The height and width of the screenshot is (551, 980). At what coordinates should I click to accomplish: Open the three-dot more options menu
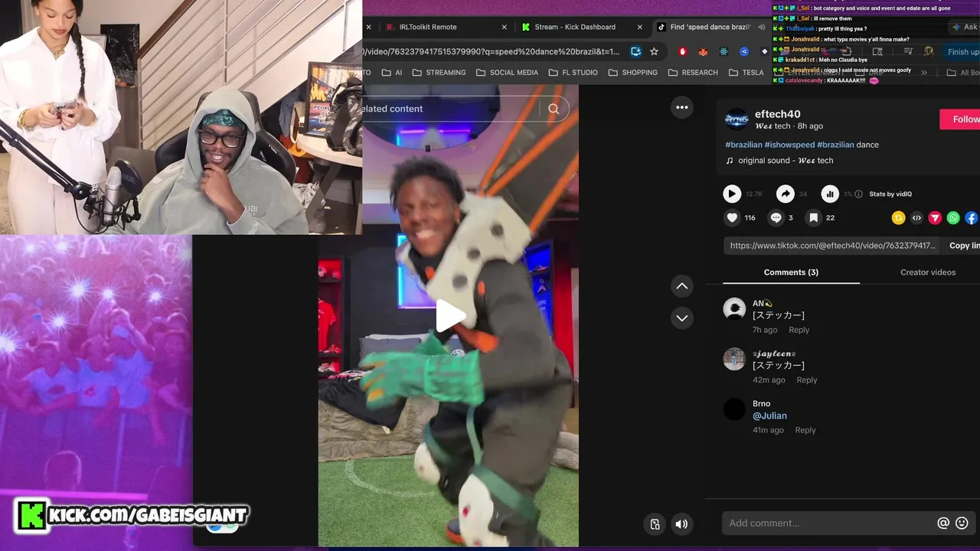pyautogui.click(x=682, y=108)
